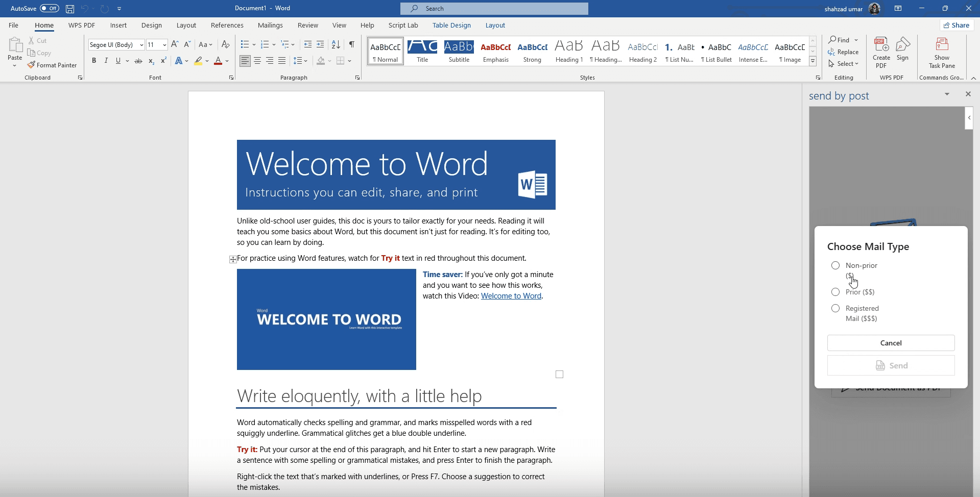Image resolution: width=980 pixels, height=497 pixels.
Task: Open the font size dropdown
Action: 164,45
